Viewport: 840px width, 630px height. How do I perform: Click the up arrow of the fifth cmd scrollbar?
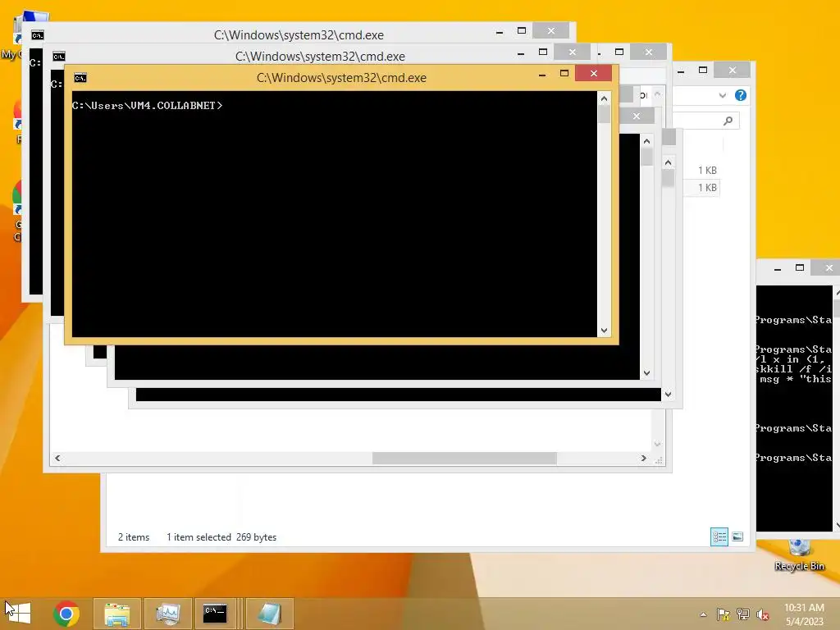(x=668, y=162)
